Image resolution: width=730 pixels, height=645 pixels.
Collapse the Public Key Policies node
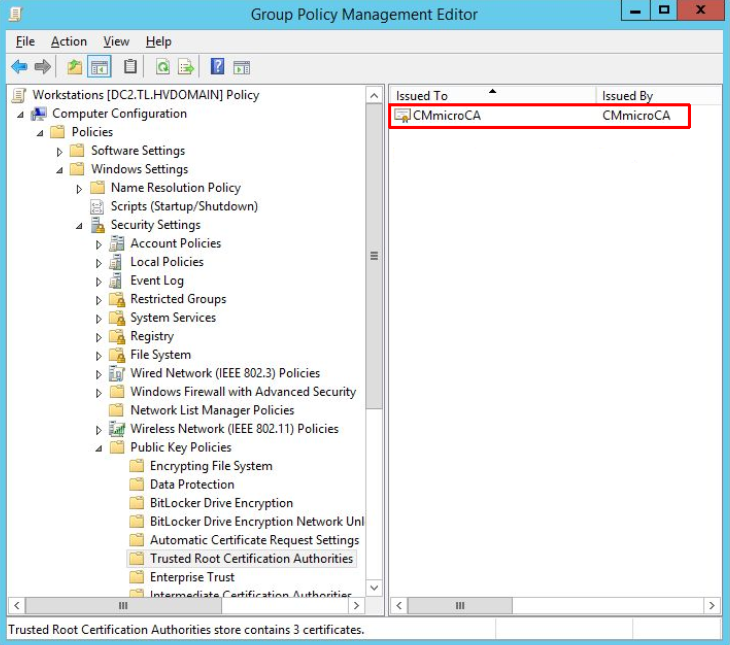99,448
